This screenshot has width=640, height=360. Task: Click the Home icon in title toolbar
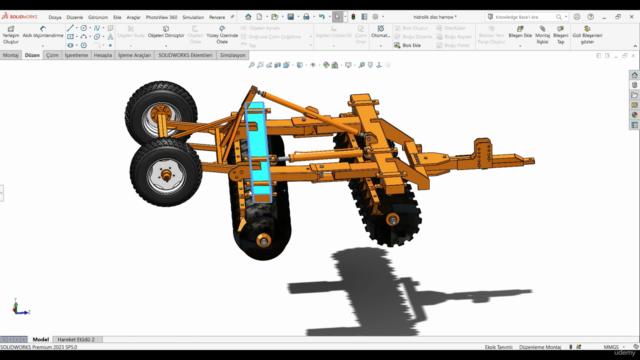pos(248,17)
